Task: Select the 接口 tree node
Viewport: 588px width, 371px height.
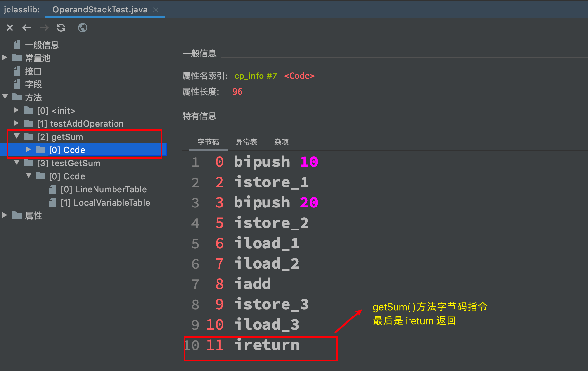Action: pyautogui.click(x=33, y=71)
